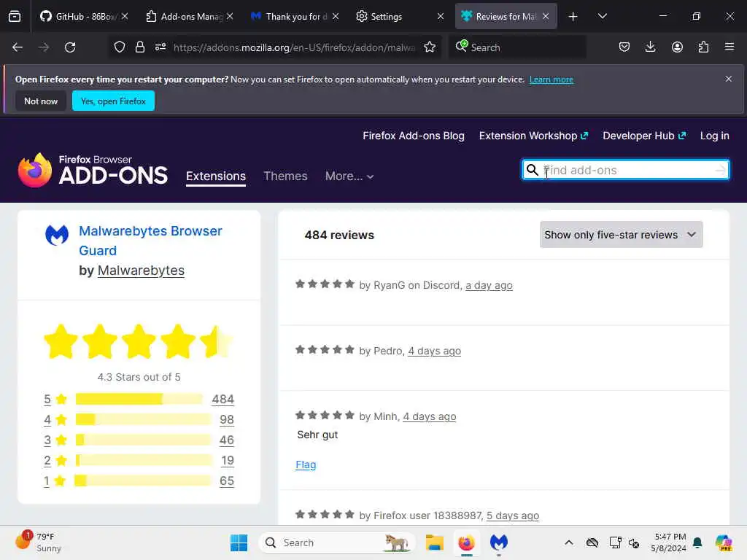Open the Extension Workshop link
The width and height of the screenshot is (747, 560).
point(533,136)
